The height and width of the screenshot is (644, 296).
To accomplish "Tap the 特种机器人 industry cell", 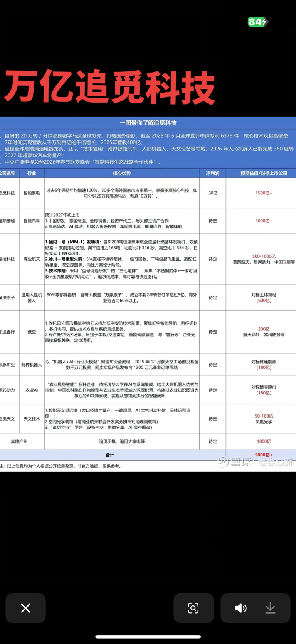I will [32, 365].
